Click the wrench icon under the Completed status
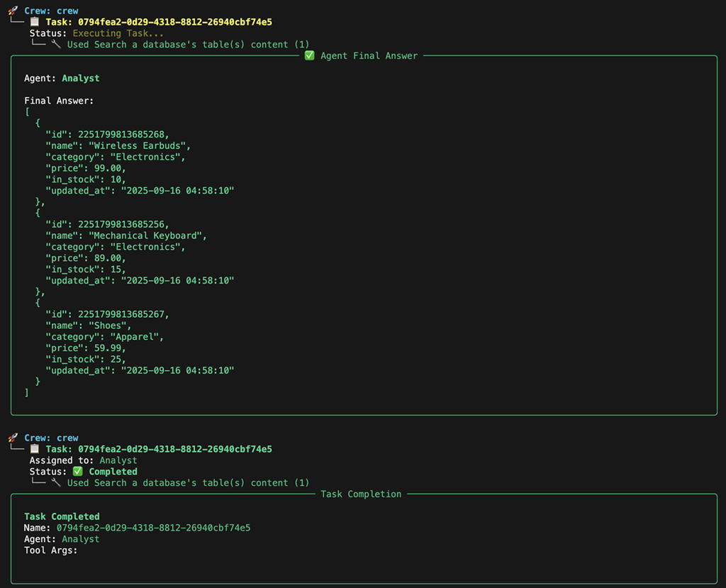The height and width of the screenshot is (588, 726). pos(57,483)
